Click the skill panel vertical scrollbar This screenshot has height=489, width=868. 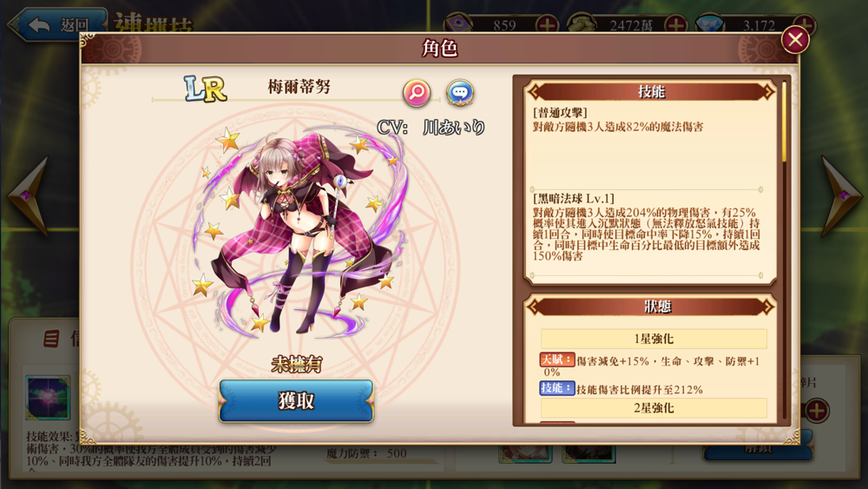pos(784,122)
